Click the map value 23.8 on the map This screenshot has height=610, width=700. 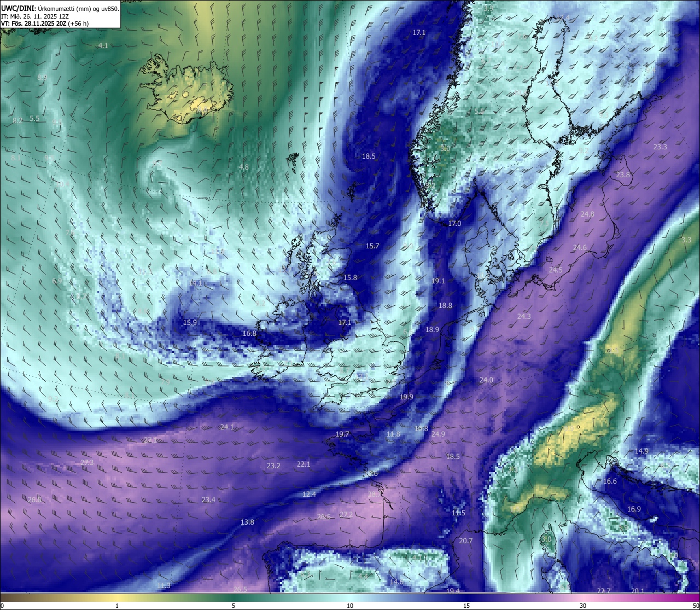tap(623, 175)
